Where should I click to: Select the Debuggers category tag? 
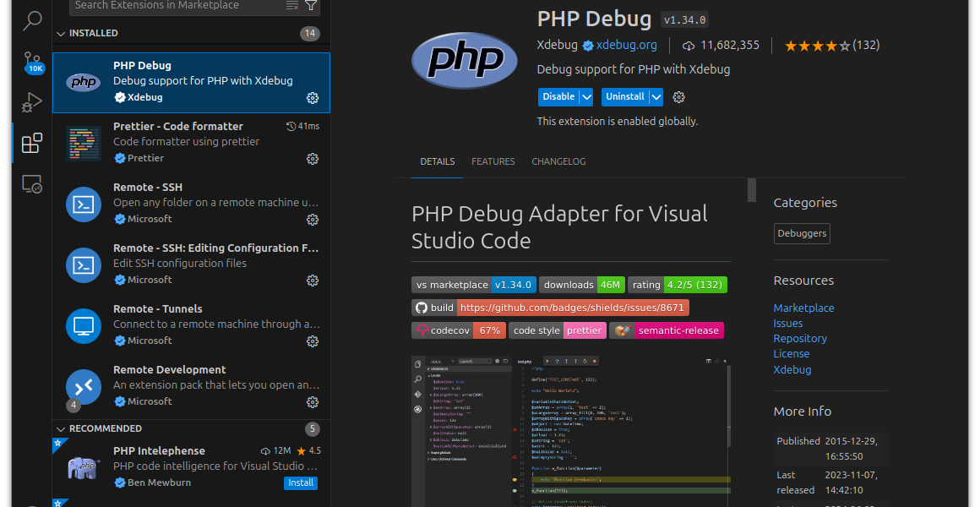[x=802, y=233]
